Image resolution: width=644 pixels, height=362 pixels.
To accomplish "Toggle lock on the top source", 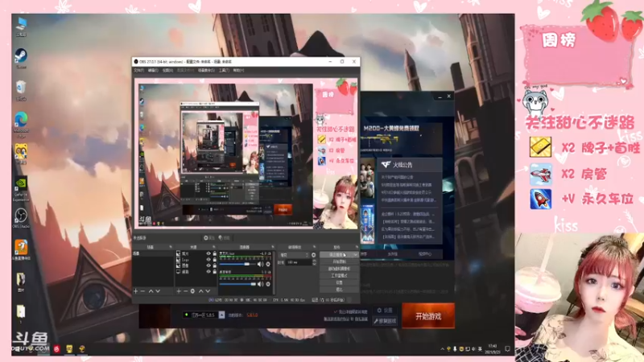I will click(214, 253).
